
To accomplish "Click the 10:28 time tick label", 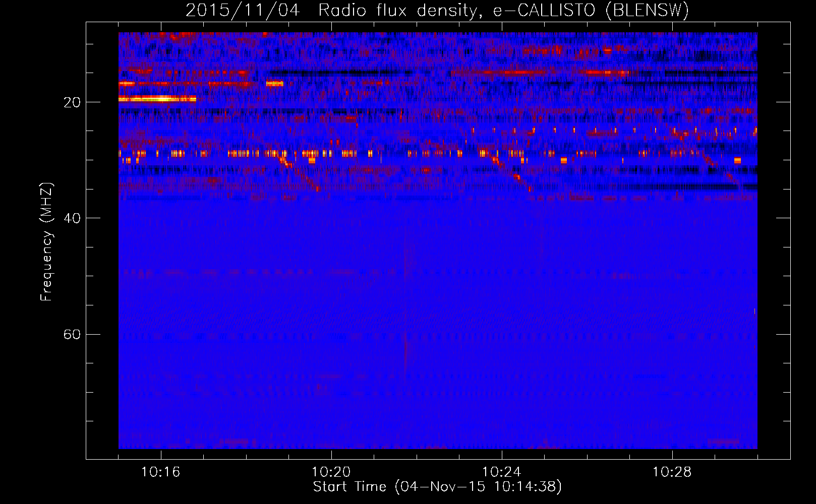I will (672, 472).
